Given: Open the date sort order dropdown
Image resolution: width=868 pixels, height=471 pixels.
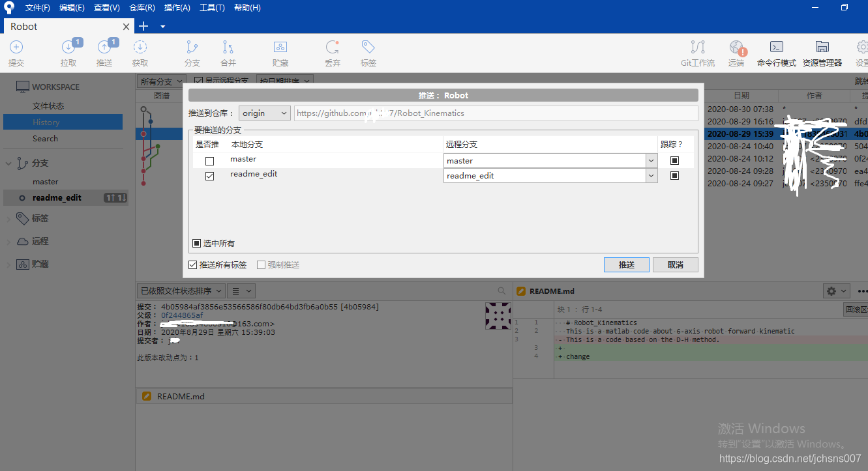Looking at the screenshot, I should tap(285, 81).
